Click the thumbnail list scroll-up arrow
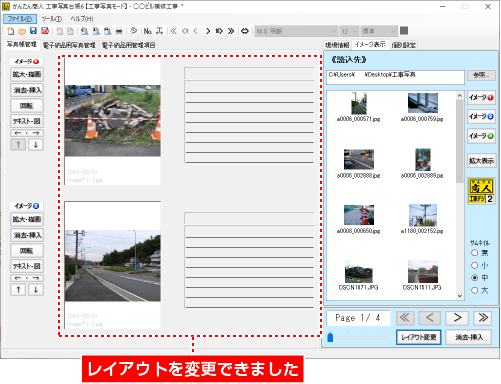This screenshot has height=384, width=501. click(x=460, y=96)
